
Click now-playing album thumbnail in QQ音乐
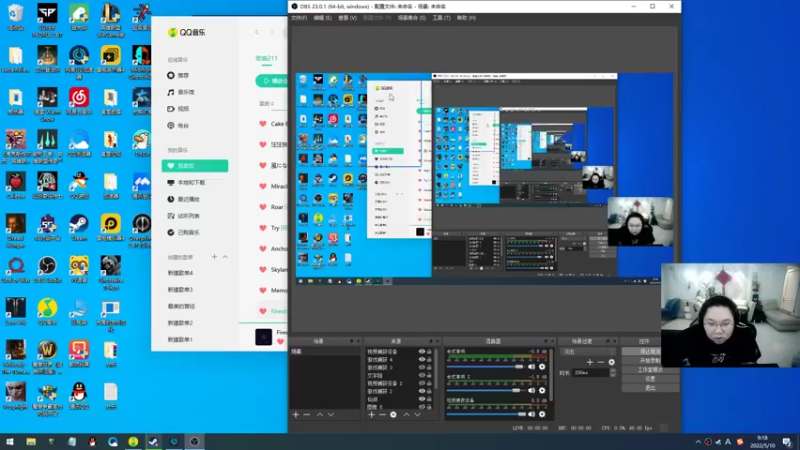264,337
